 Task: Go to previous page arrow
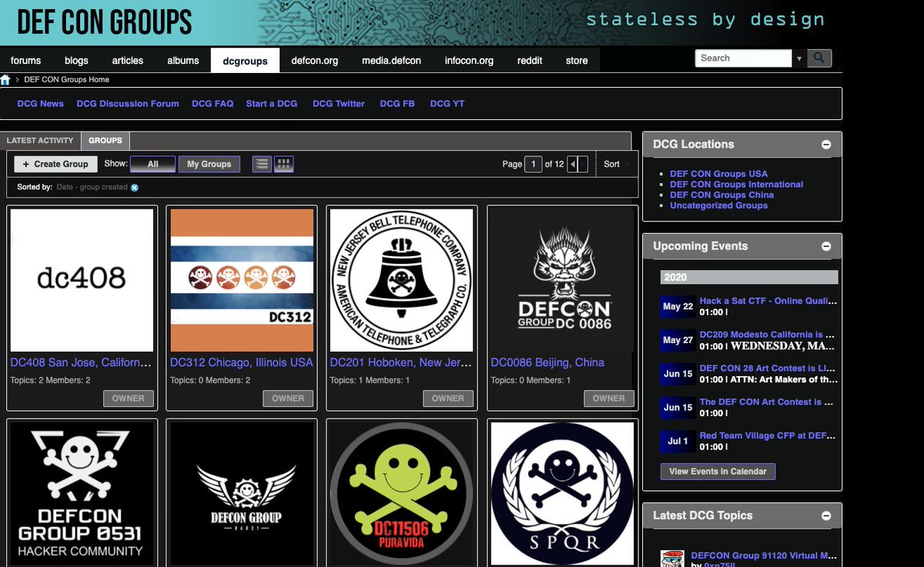(x=572, y=164)
